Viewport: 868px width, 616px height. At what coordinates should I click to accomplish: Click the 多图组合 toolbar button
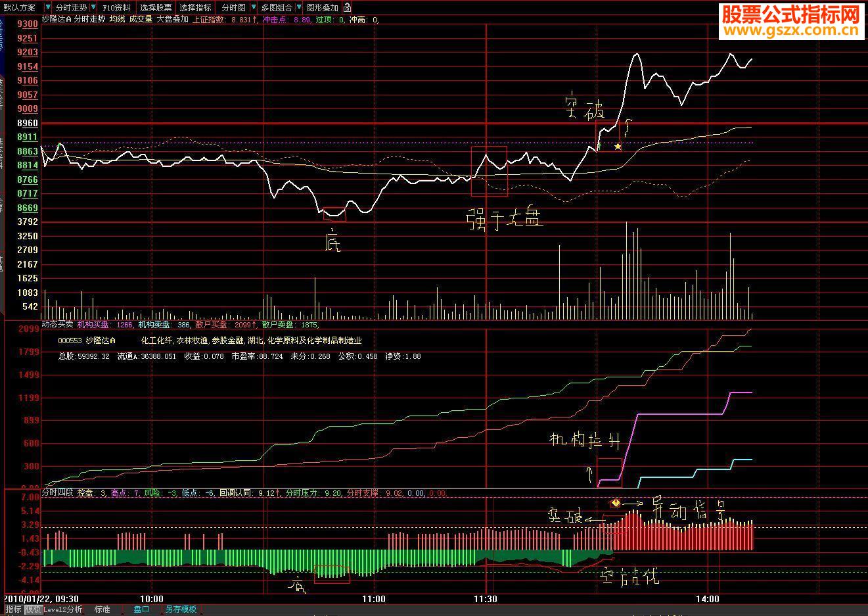tap(277, 8)
